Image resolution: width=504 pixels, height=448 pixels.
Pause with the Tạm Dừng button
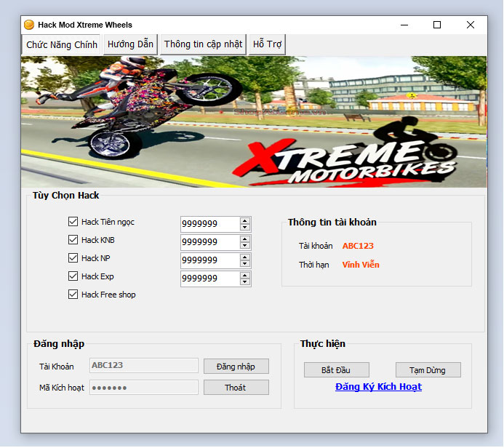(x=428, y=370)
